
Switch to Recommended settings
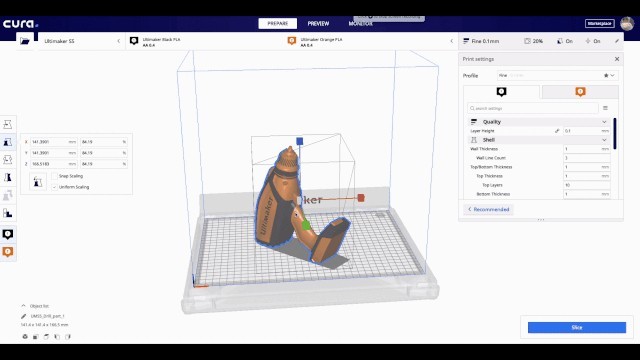(x=489, y=209)
